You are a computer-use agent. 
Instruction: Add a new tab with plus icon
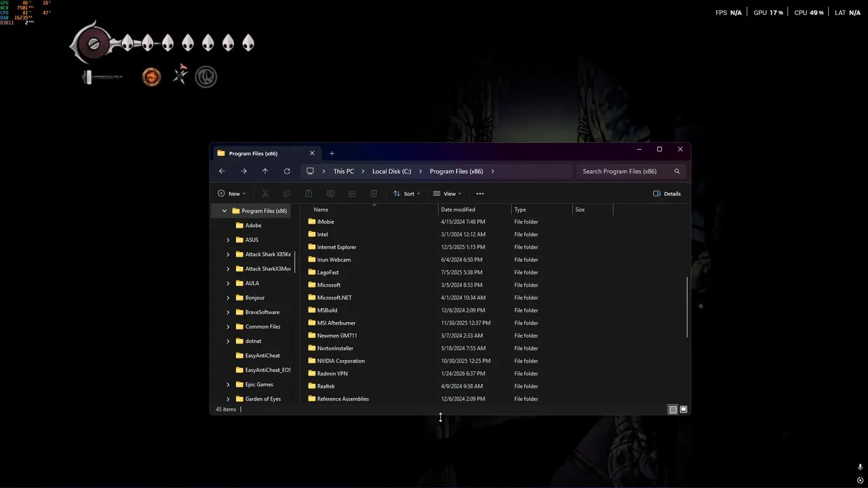click(x=332, y=153)
